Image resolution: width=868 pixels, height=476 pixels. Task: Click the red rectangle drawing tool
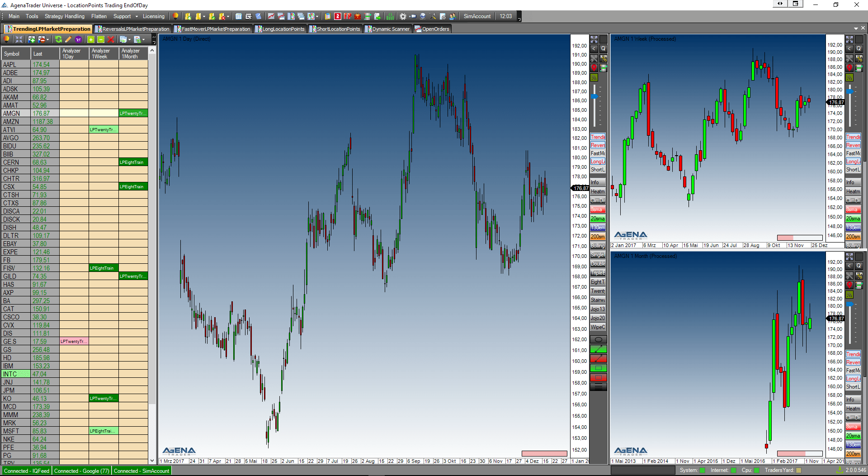point(598,377)
